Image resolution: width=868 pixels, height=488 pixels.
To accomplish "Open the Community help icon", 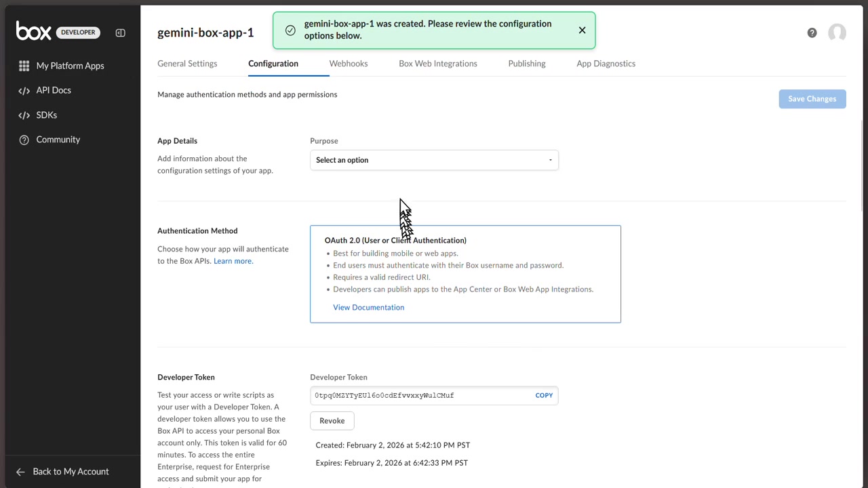I will (24, 140).
